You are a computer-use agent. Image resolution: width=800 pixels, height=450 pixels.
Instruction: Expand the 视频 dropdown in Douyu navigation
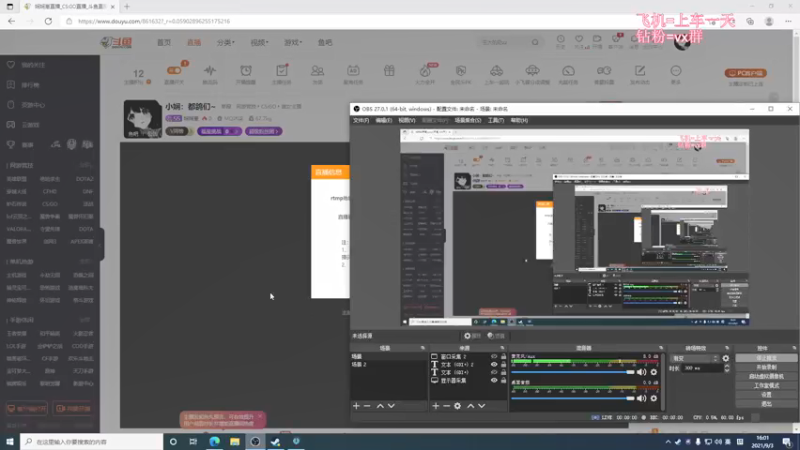pyautogui.click(x=259, y=42)
